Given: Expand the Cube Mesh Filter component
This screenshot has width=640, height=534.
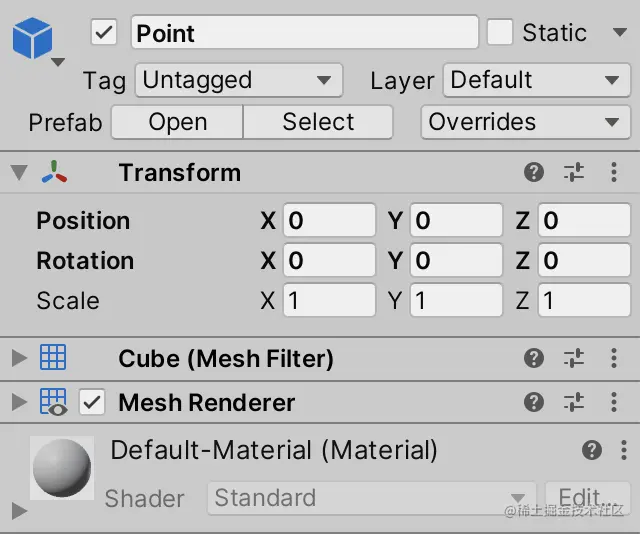Looking at the screenshot, I should pyautogui.click(x=19, y=358).
